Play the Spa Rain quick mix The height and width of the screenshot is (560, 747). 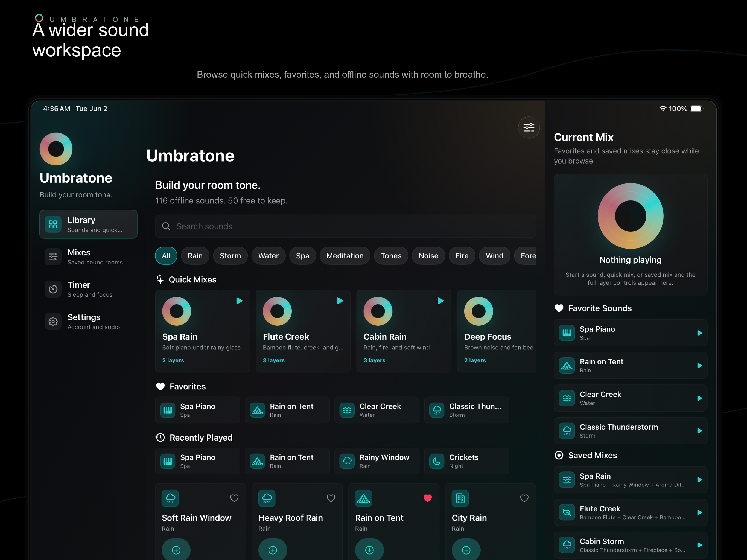pos(239,301)
